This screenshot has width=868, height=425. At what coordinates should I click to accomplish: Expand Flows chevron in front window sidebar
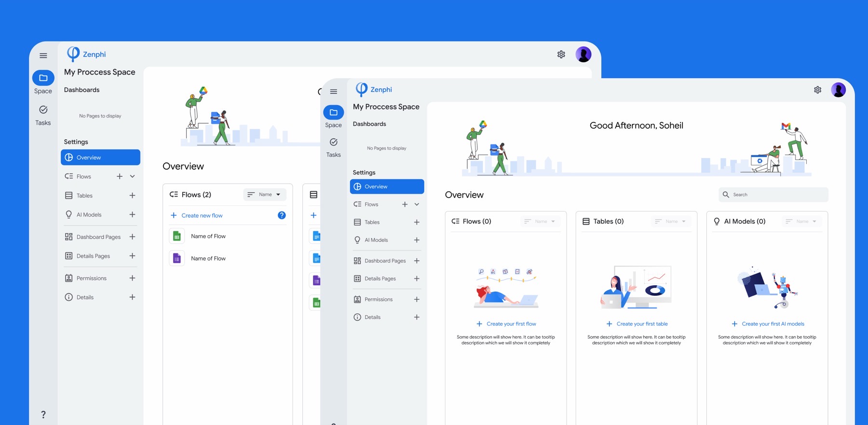417,204
